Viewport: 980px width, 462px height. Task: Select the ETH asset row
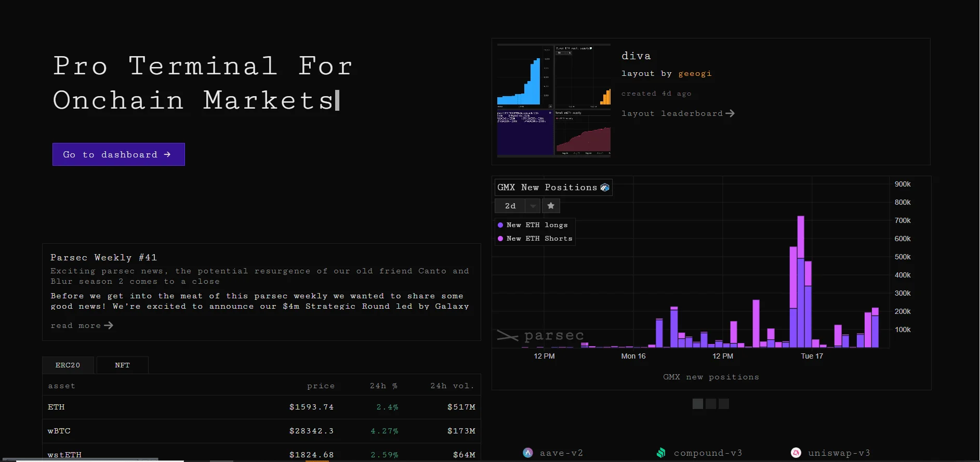[261, 407]
